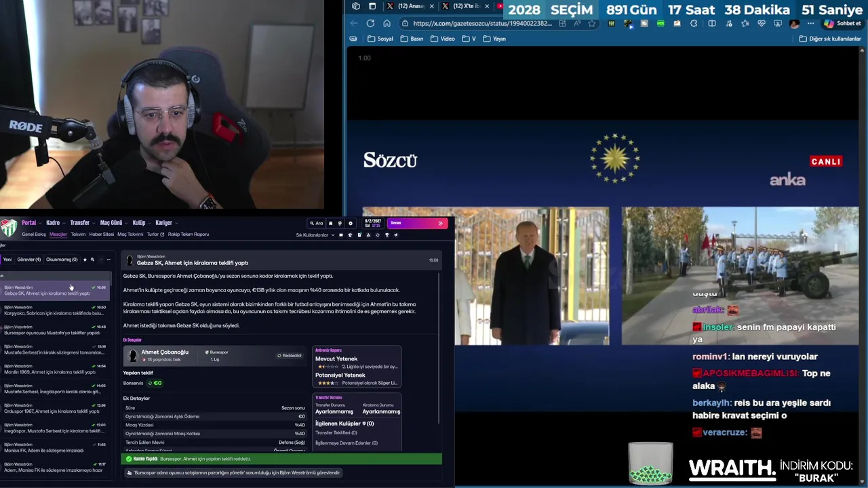Open the Bursaspor oyuncusu Mustafa'ya teklifler message
This screenshot has height=488, width=868.
tap(54, 330)
